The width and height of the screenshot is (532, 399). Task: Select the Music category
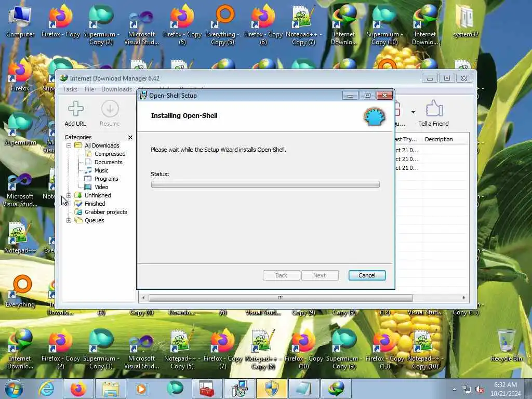pyautogui.click(x=101, y=170)
